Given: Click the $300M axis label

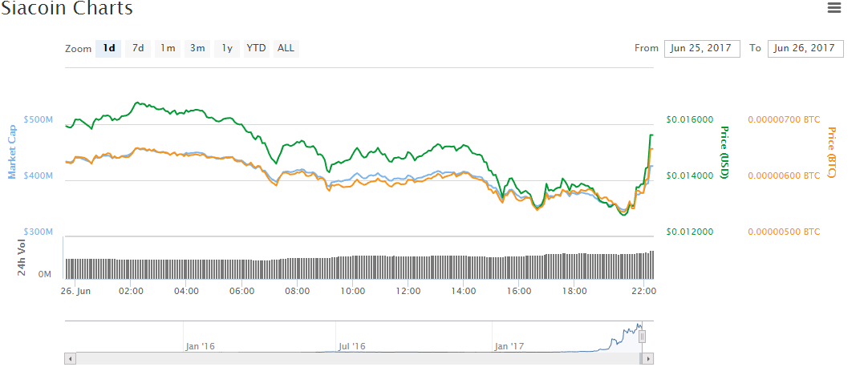Looking at the screenshot, I should [39, 232].
